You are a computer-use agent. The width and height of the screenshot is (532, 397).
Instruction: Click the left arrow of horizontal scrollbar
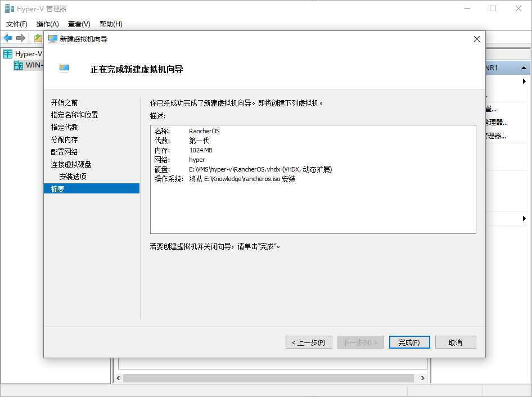tap(118, 378)
